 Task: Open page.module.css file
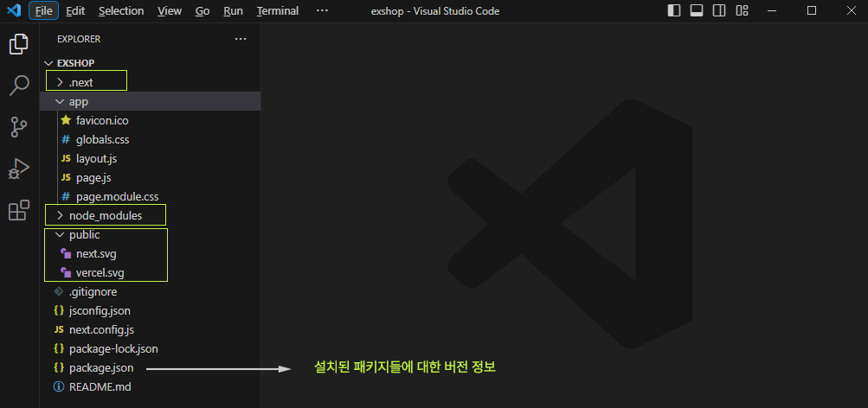point(118,196)
